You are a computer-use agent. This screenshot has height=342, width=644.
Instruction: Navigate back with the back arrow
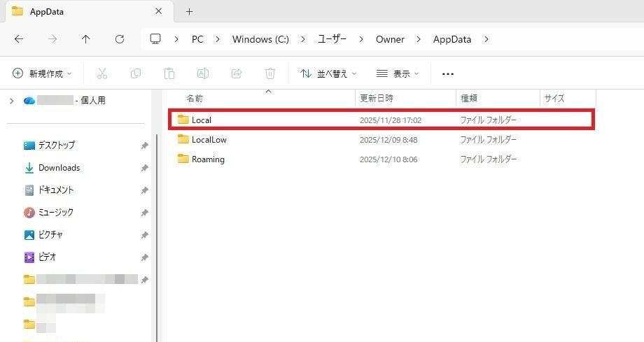point(19,39)
